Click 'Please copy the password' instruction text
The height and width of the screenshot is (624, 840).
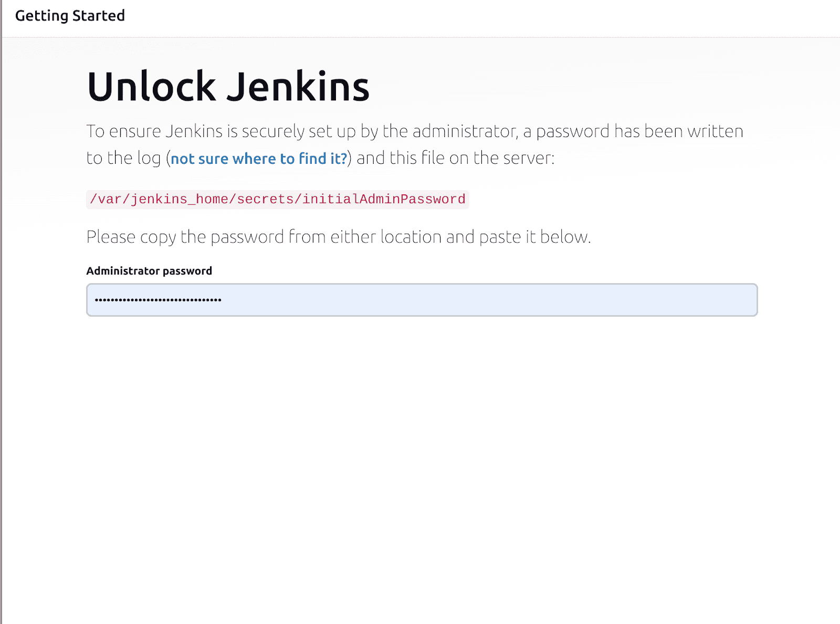tap(339, 237)
